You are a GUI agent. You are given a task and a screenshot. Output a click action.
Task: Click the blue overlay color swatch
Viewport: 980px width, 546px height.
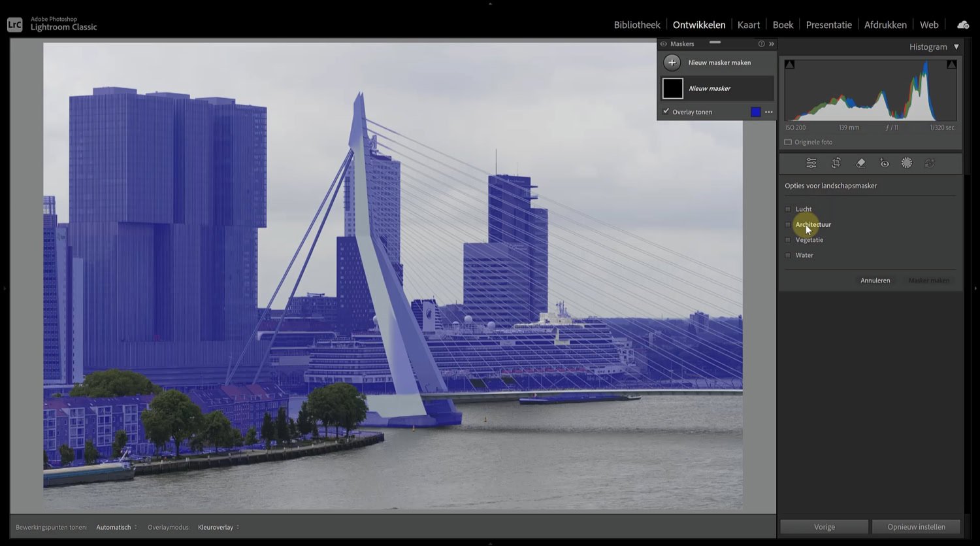point(755,112)
